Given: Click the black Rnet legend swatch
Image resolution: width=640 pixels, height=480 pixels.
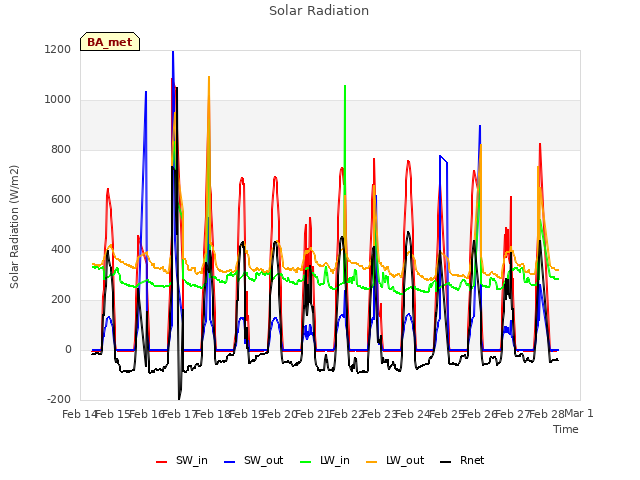Looking at the screenshot, I should pos(446,462).
